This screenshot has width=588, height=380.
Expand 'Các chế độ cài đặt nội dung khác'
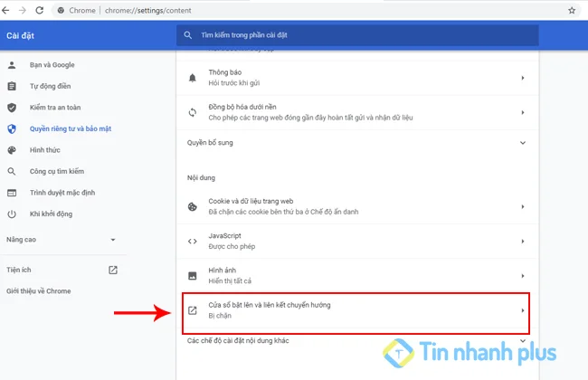[x=357, y=340]
